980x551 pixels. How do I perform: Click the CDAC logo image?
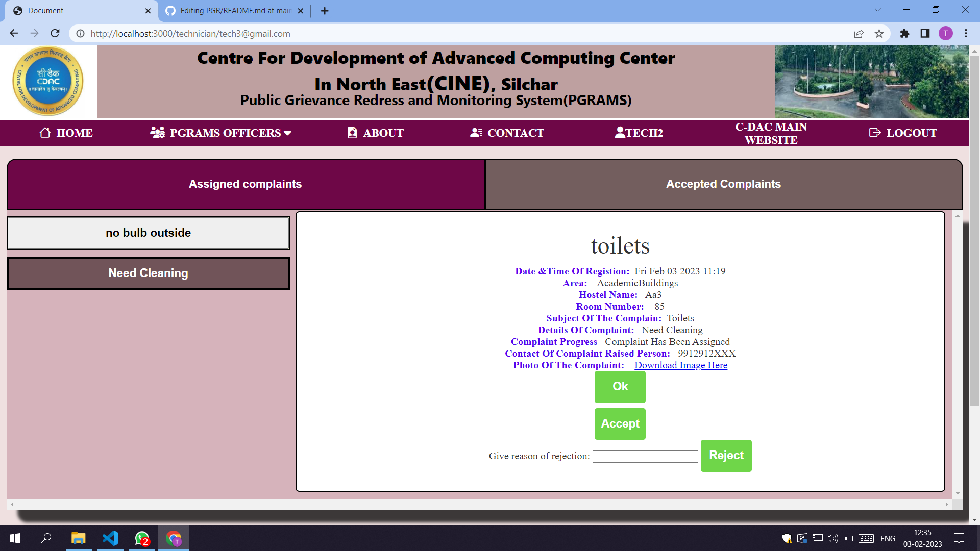(48, 82)
